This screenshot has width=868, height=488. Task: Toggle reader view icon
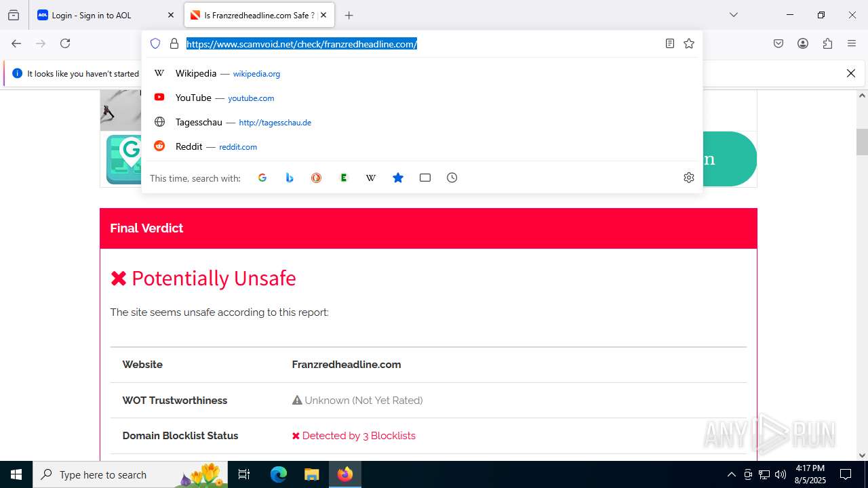click(670, 43)
